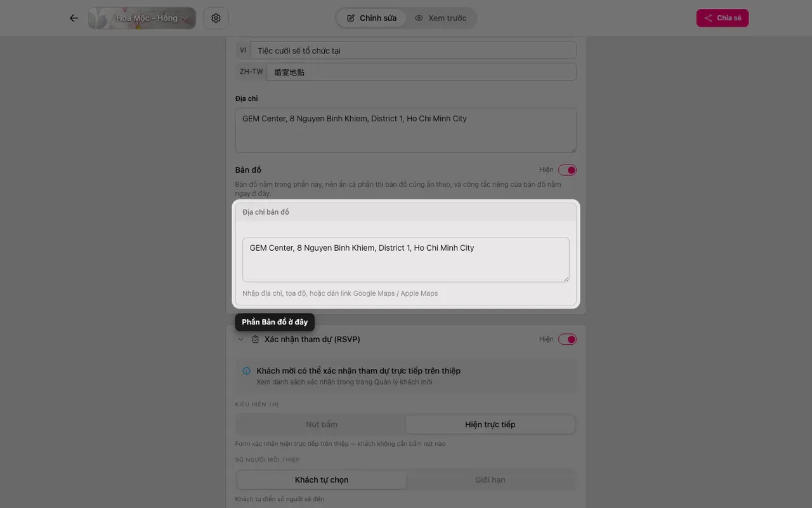Choose the Giới hạn guest count option

click(x=490, y=479)
